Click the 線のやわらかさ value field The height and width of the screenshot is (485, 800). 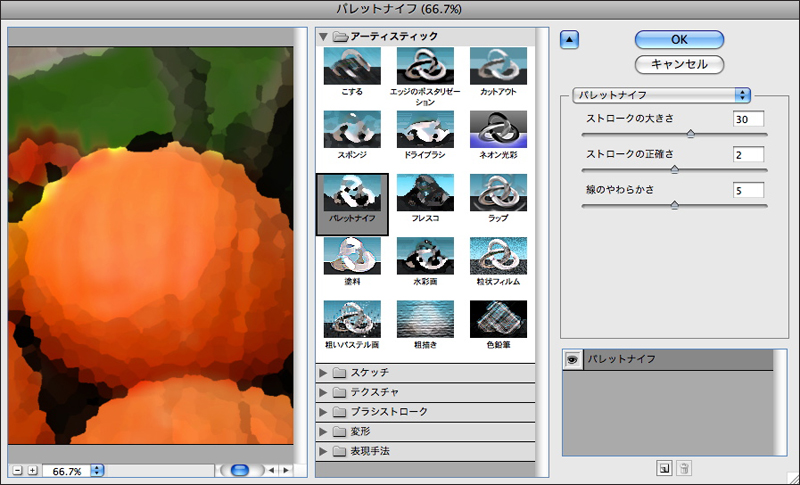[748, 190]
